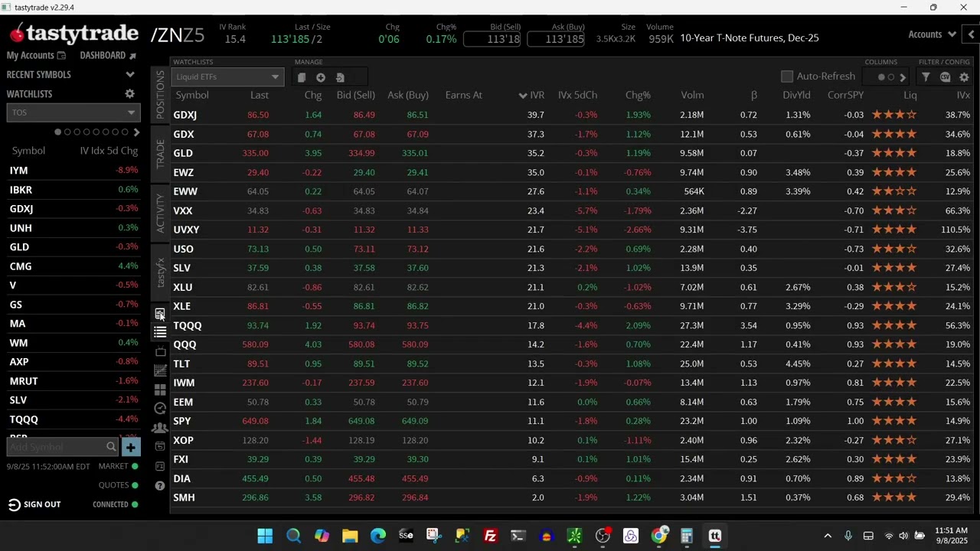Switch to the Trade vertical tab
This screenshot has height=551, width=980.
click(x=160, y=154)
